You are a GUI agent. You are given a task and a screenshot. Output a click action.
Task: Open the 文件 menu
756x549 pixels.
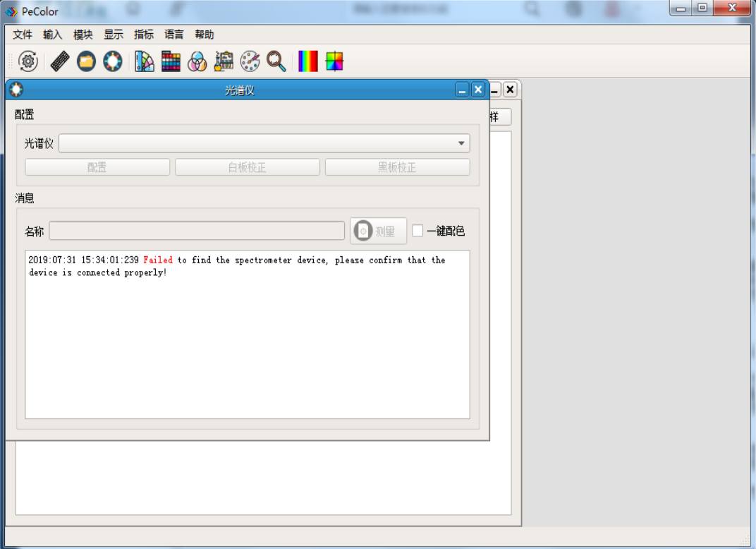pyautogui.click(x=22, y=35)
